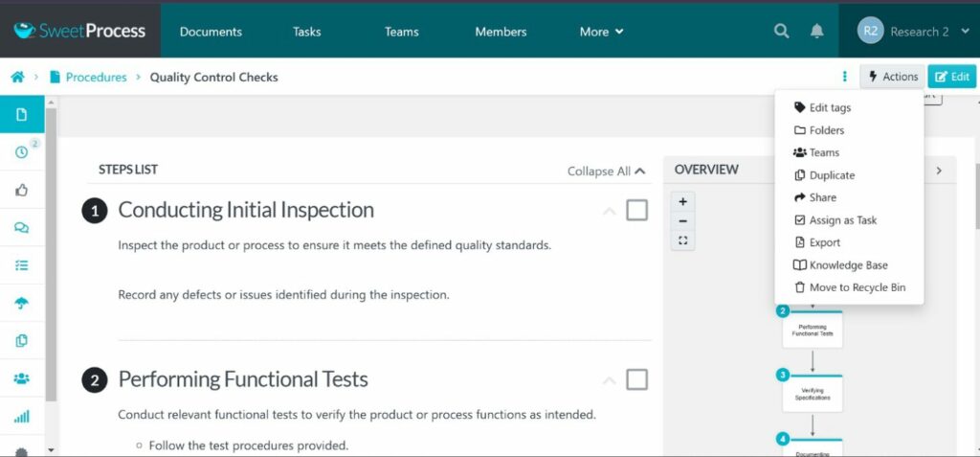Click the search magnifier icon
Screen dimensions: 980x457
782,32
